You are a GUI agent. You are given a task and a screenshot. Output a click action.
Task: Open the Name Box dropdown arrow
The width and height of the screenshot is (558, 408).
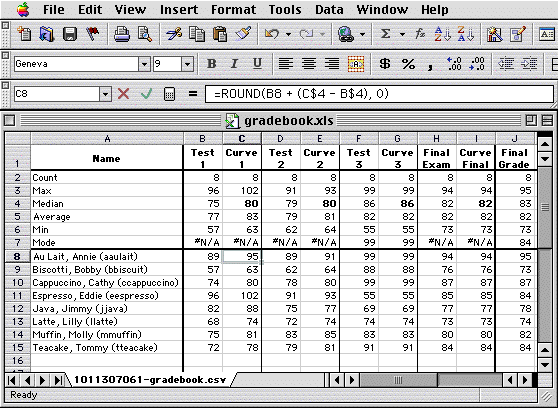click(105, 94)
